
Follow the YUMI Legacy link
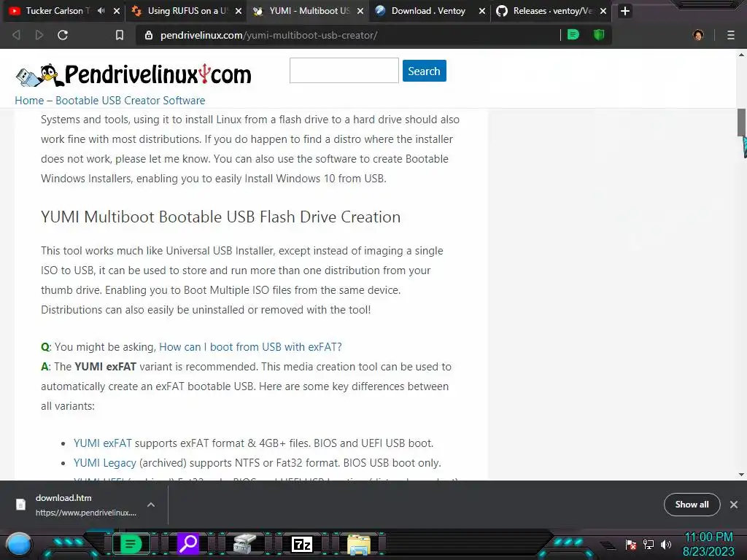(105, 463)
